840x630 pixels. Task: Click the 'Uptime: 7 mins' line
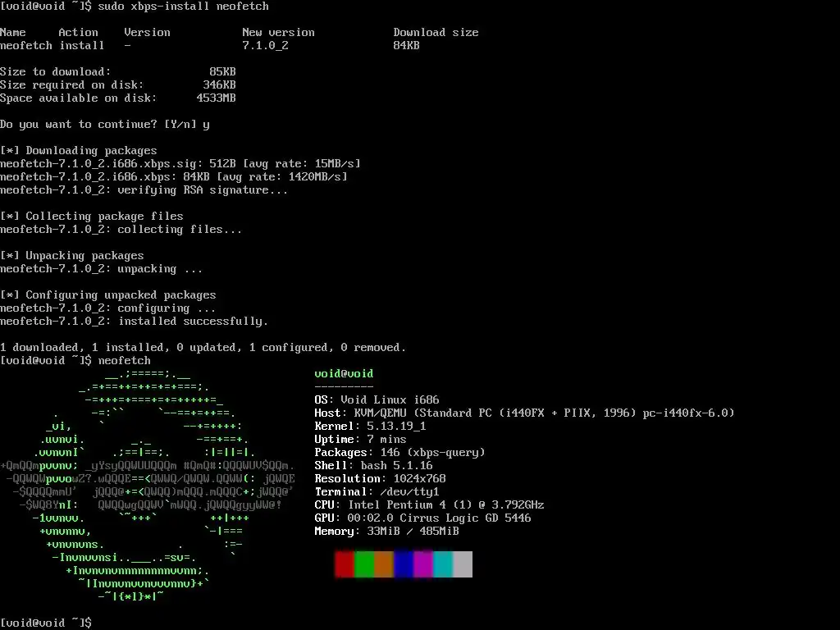pos(361,440)
